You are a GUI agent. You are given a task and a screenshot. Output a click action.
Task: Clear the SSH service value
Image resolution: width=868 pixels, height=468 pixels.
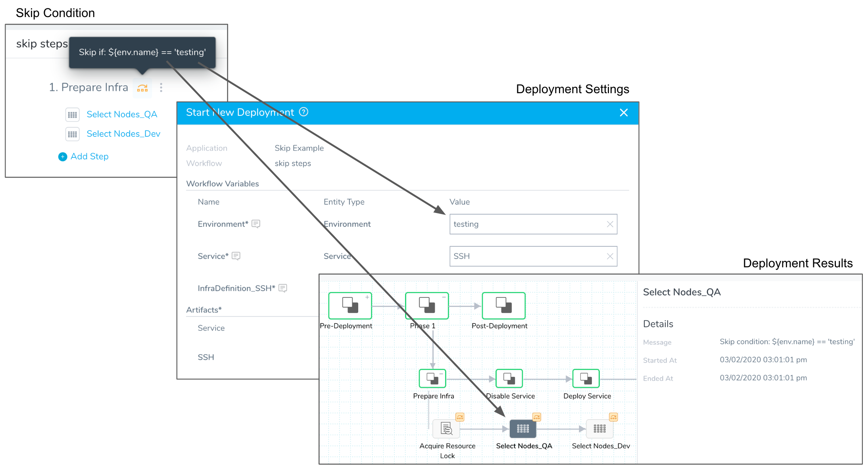610,256
